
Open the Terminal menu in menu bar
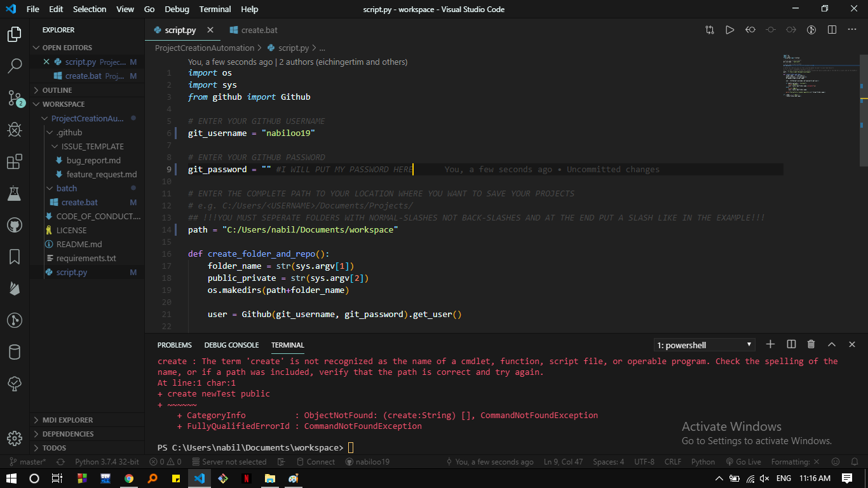215,9
